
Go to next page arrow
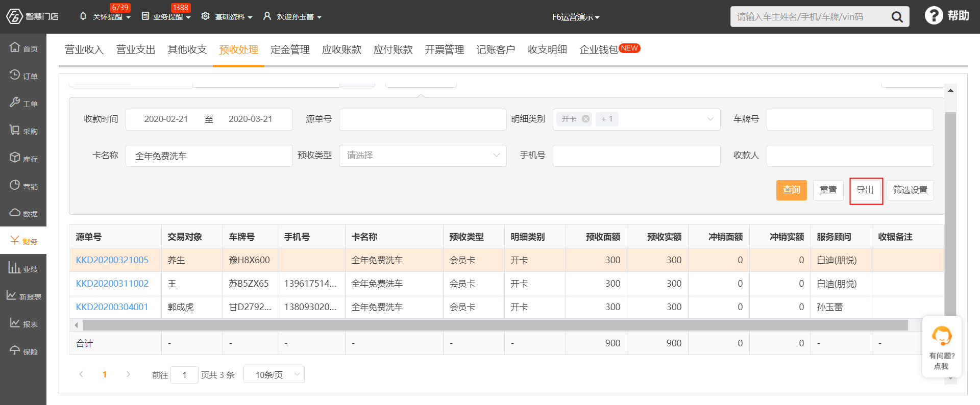[128, 374]
